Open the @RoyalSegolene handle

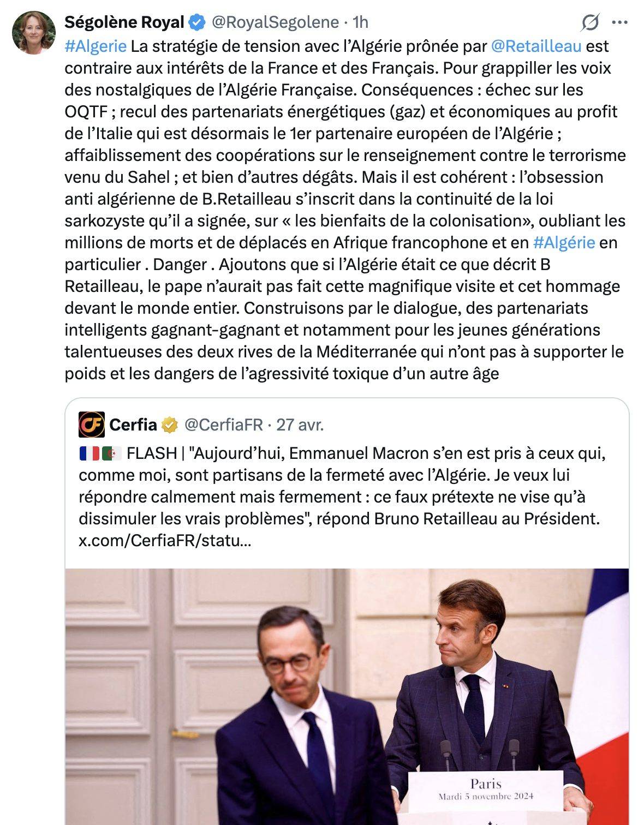(x=275, y=22)
